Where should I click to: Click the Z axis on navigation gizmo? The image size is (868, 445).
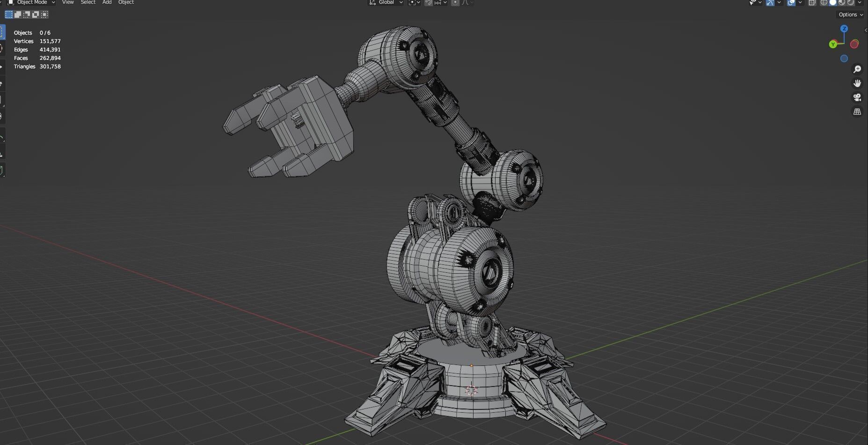[844, 29]
